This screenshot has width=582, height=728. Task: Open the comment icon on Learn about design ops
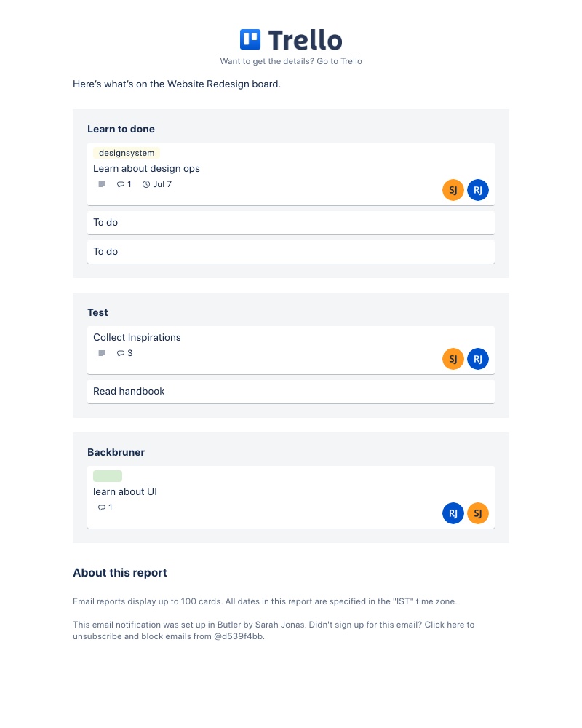click(x=120, y=184)
